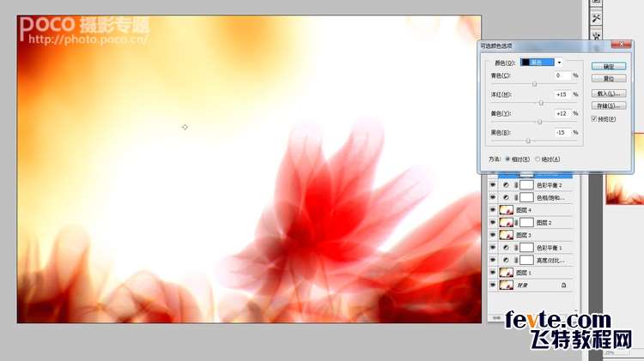Image resolution: width=644 pixels, height=361 pixels.
Task: Close the 可选颜色选项 dialog
Action: point(622,45)
